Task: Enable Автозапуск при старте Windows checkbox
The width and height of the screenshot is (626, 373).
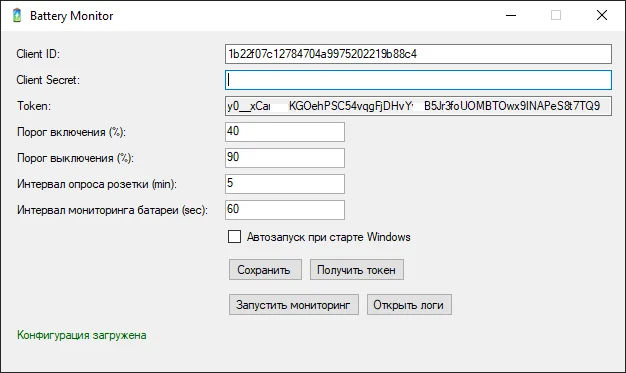Action: click(x=234, y=236)
